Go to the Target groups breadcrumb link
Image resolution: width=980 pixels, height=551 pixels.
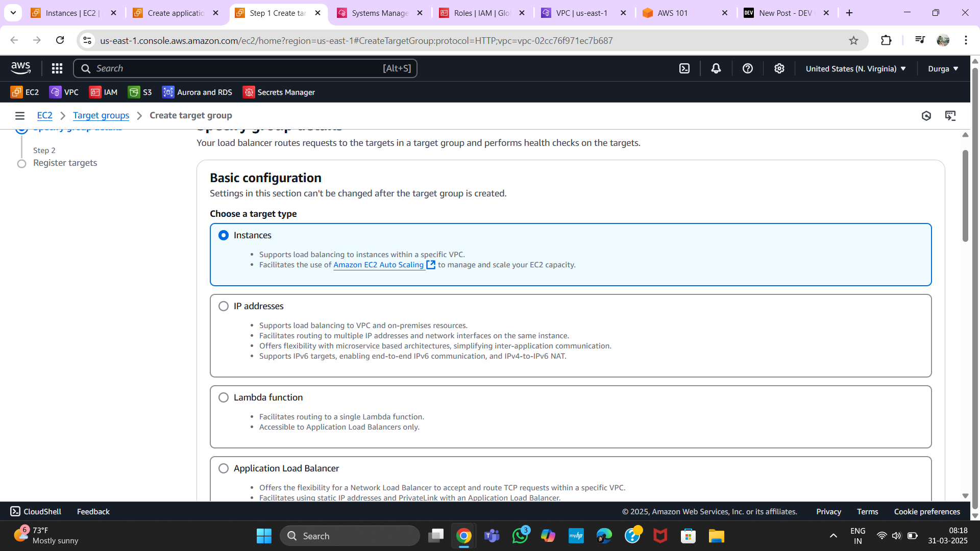tap(101, 115)
